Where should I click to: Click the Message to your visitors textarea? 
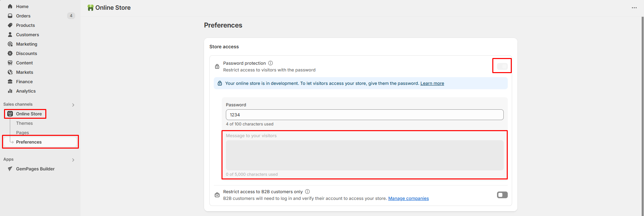(x=364, y=155)
